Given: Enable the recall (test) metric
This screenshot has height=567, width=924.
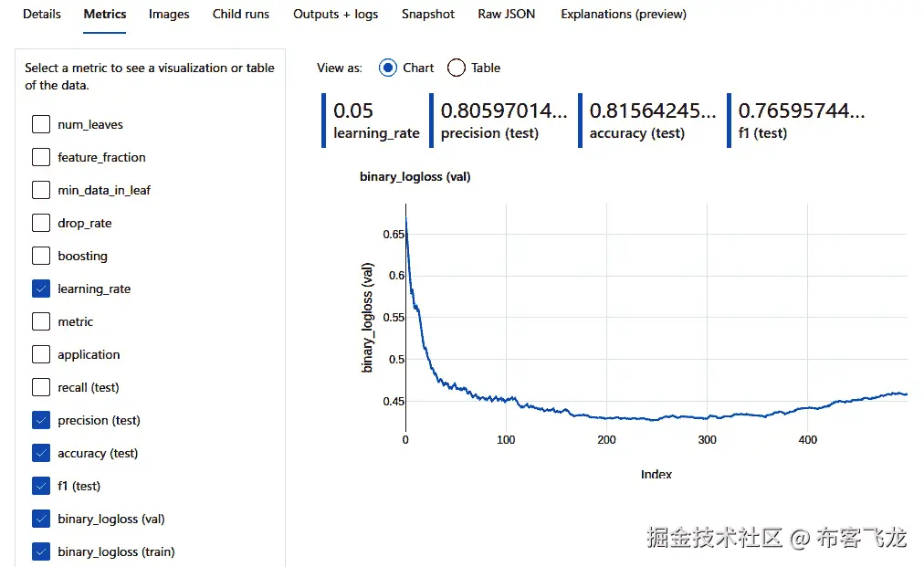Looking at the screenshot, I should (x=40, y=387).
